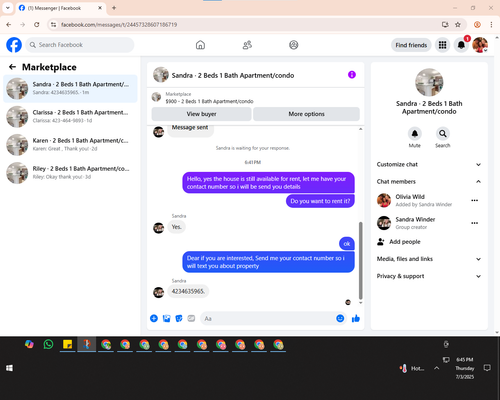
Task: Open the Groups icon in top bar
Action: point(294,45)
